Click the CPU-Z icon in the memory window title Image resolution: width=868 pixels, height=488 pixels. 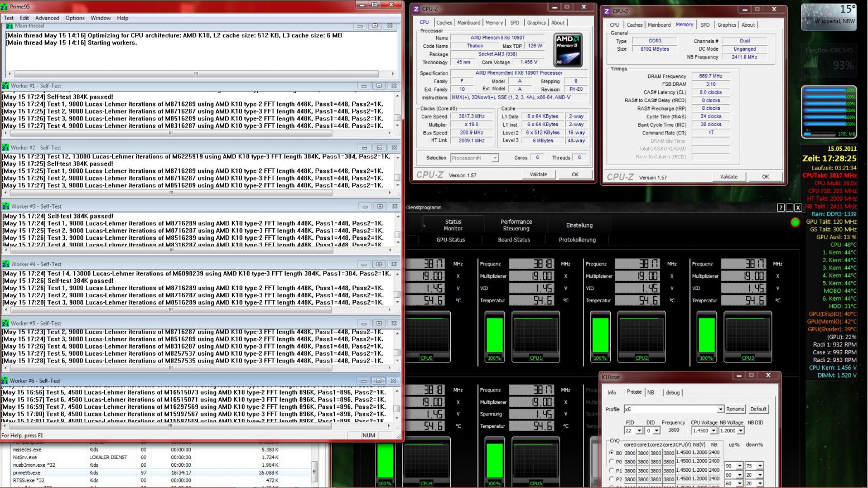(x=607, y=11)
